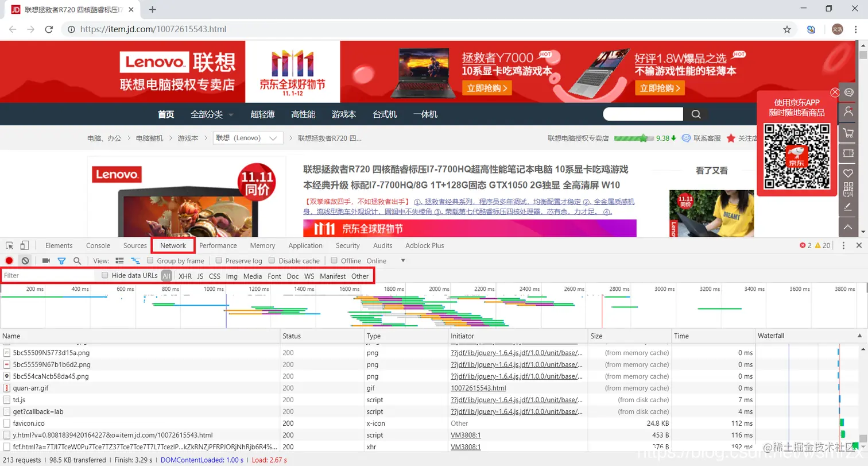Select the XHR request type filter
868x466 pixels.
pyautogui.click(x=185, y=276)
